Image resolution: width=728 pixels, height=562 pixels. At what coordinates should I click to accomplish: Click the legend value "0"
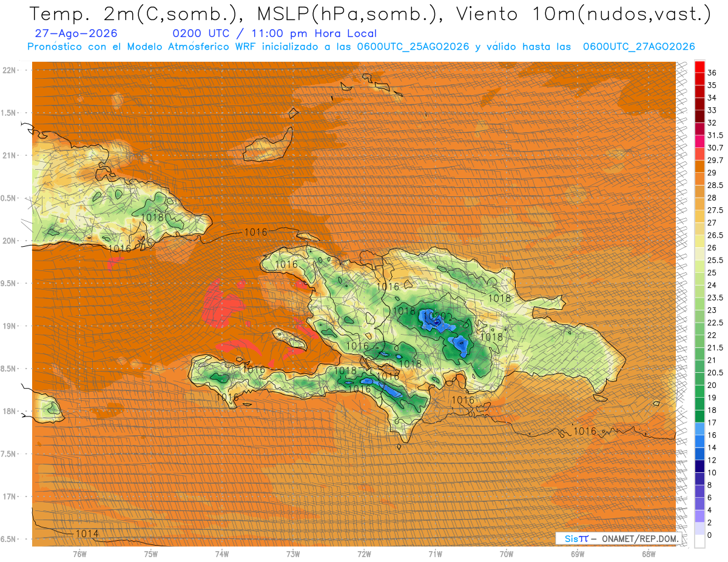coord(710,535)
